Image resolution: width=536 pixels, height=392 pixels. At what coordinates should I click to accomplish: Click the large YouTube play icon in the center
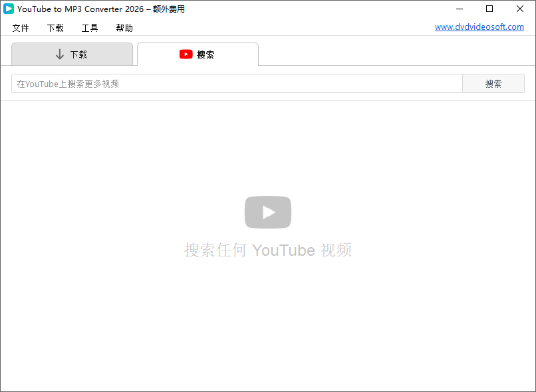point(268,212)
